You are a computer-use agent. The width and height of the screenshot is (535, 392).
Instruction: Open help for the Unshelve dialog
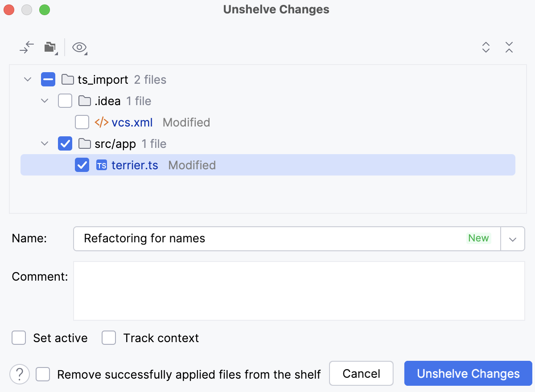pyautogui.click(x=19, y=374)
